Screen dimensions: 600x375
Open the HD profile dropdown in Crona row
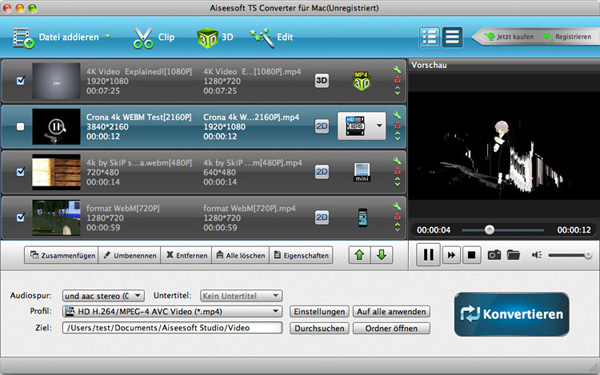click(x=379, y=126)
